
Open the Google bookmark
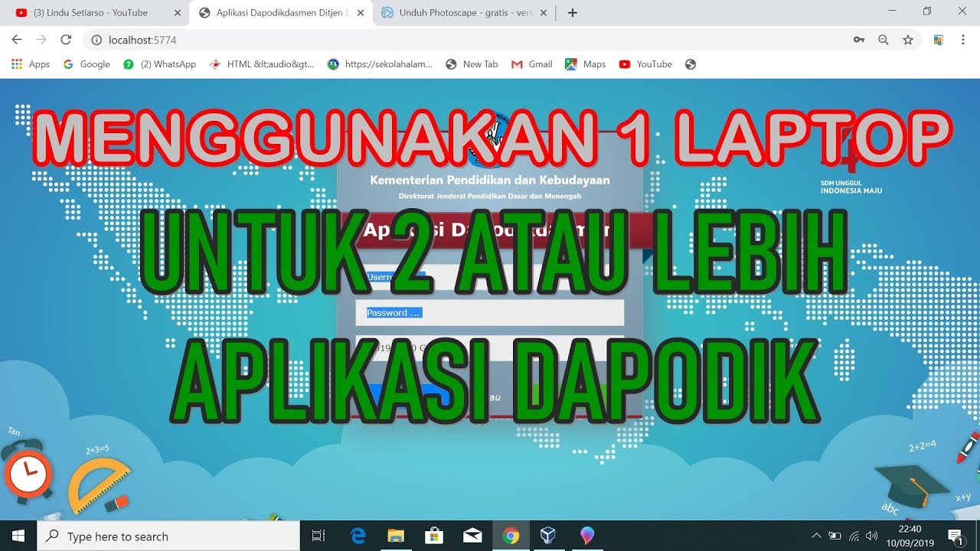86,64
